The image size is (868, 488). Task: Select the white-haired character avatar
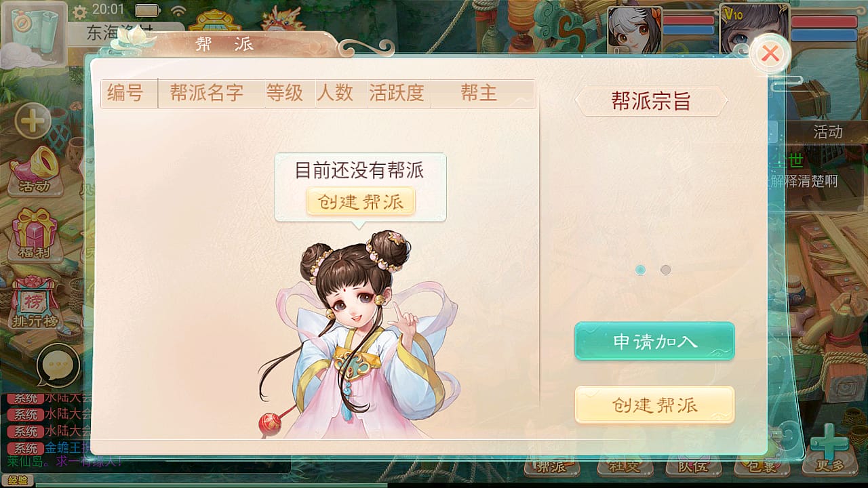point(634,30)
